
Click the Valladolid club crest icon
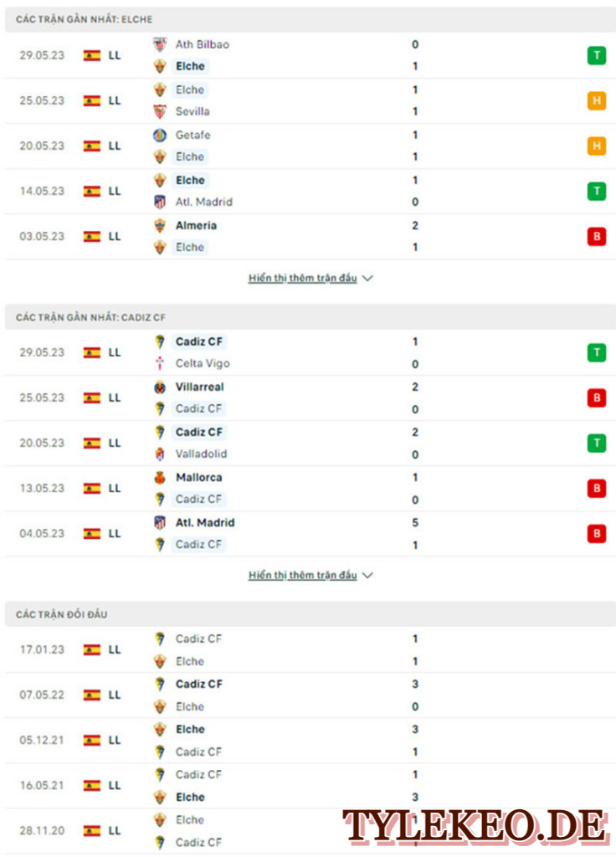pyautogui.click(x=159, y=454)
